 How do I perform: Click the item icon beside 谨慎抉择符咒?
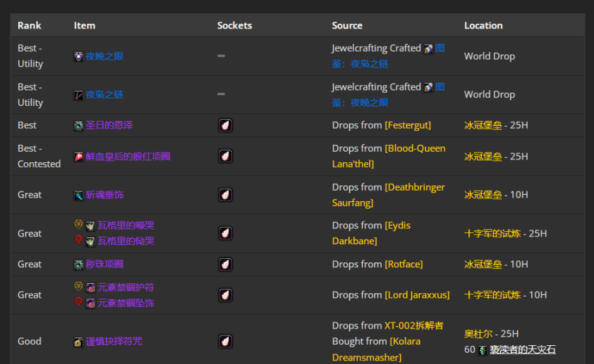tap(79, 342)
